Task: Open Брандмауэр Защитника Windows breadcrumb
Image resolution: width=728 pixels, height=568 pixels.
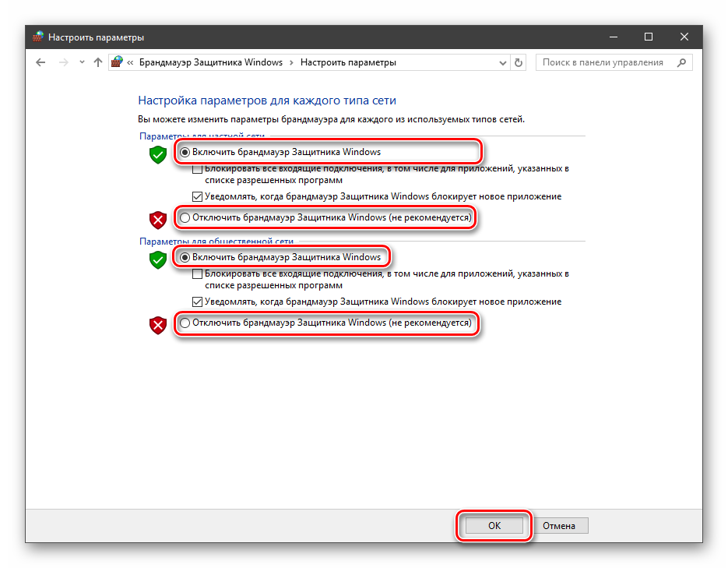Action: 210,62
